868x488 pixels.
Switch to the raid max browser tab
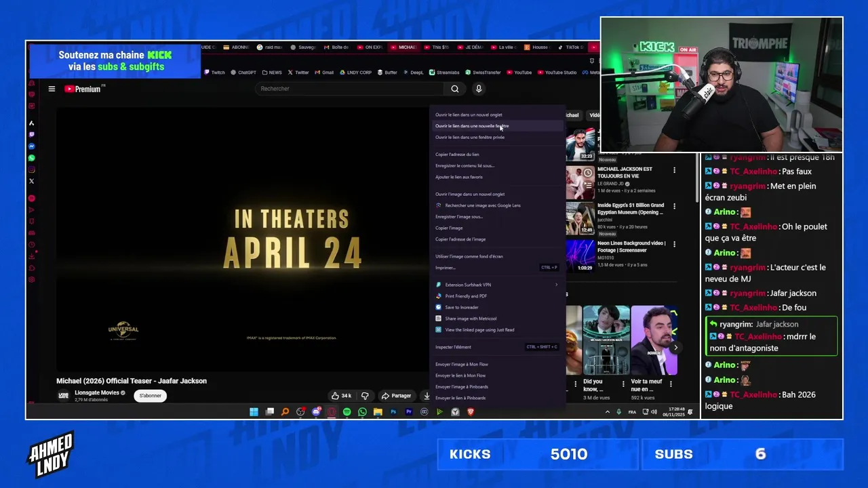(x=270, y=47)
